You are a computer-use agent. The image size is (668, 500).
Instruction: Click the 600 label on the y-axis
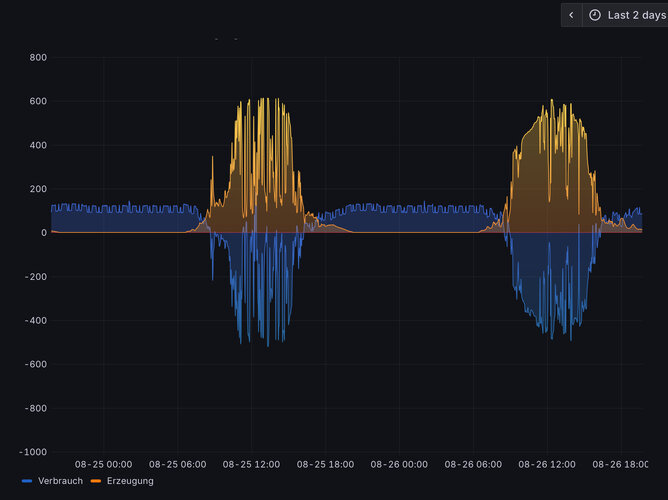[x=38, y=102]
